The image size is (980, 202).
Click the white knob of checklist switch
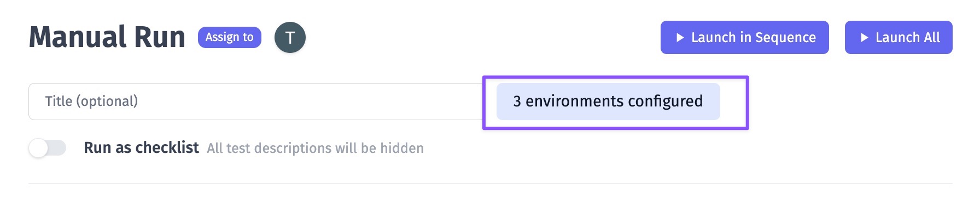(39, 148)
